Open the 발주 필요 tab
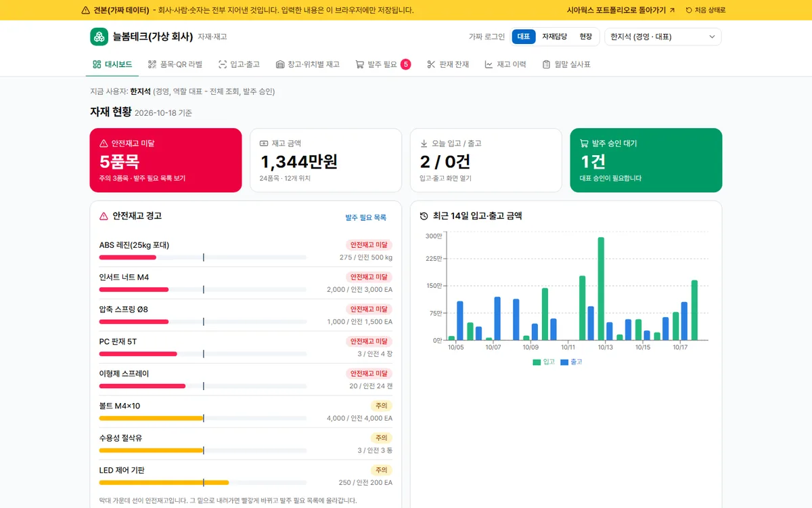Viewport: 812px width, 508px height. pos(383,64)
